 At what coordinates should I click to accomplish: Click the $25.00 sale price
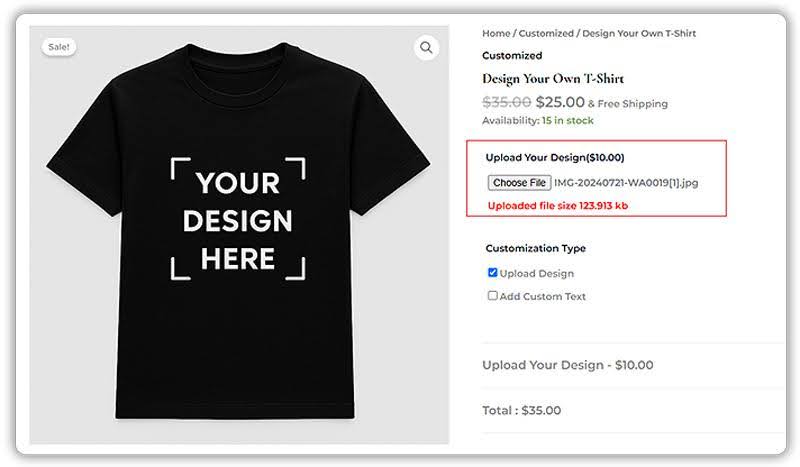click(x=560, y=101)
